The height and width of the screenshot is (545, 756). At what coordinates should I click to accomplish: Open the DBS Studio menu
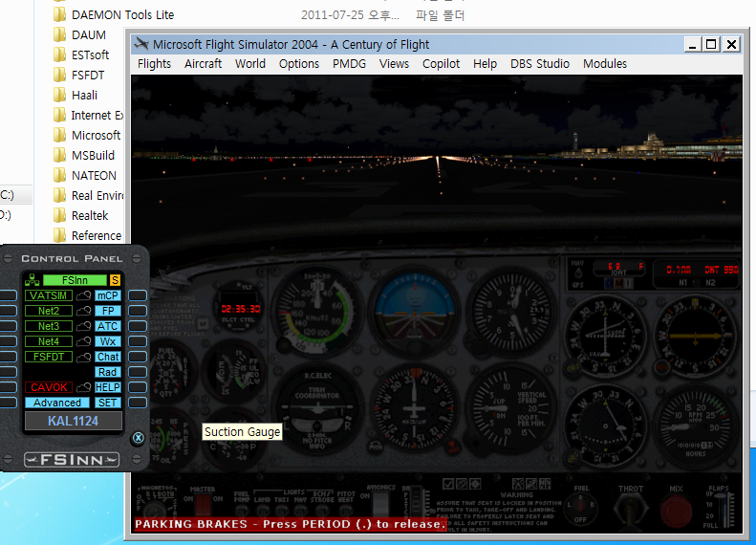coord(540,64)
